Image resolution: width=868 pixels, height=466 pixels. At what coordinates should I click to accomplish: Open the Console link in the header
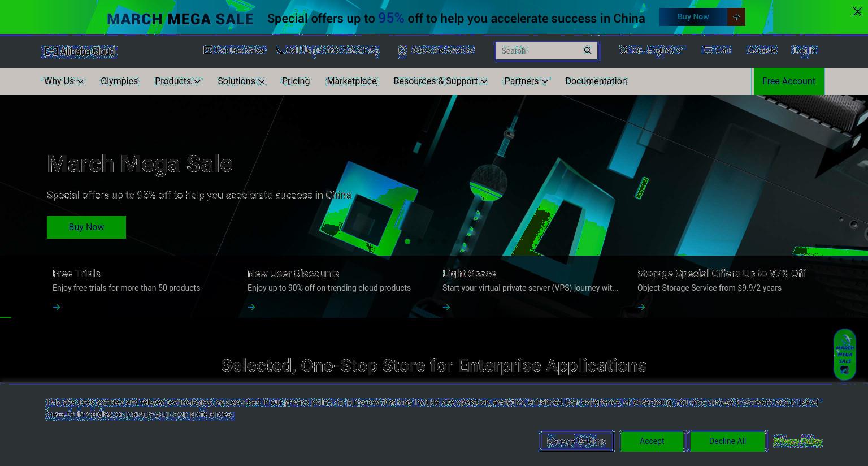click(762, 50)
